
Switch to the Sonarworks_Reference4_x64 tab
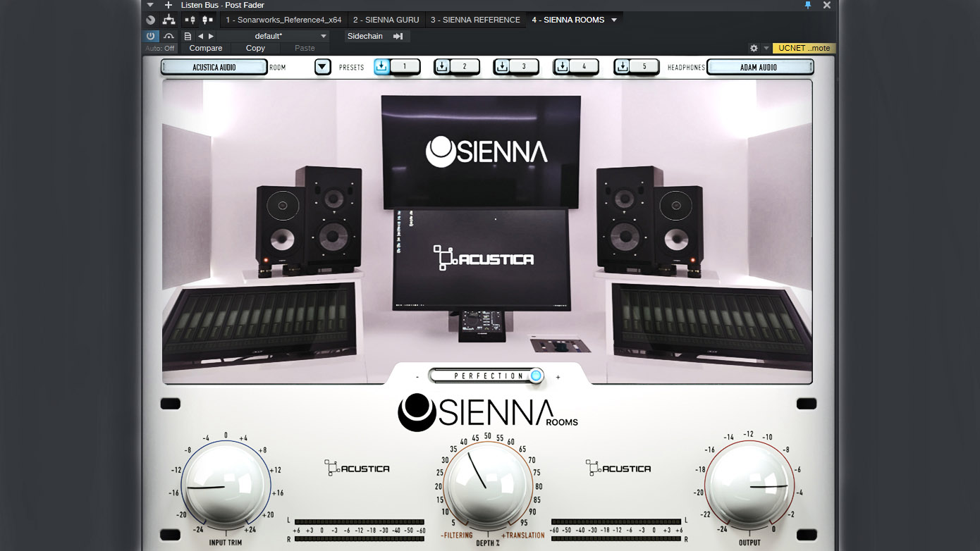click(283, 20)
